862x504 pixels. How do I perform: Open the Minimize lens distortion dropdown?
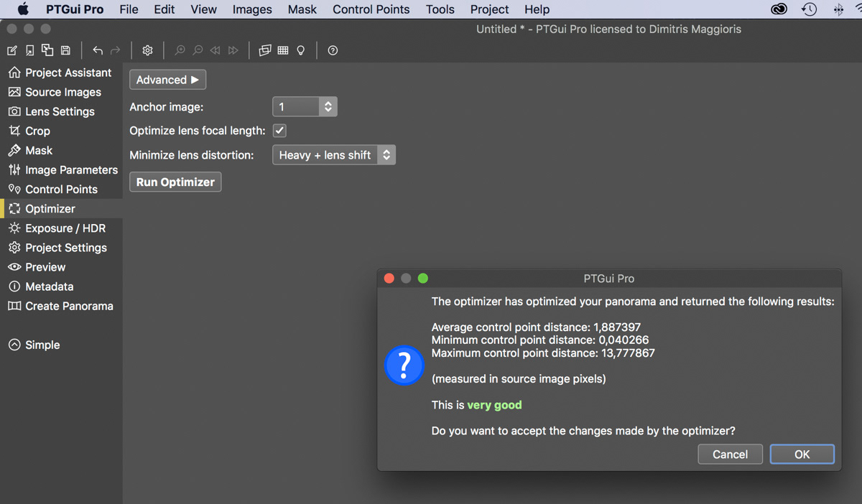[334, 155]
